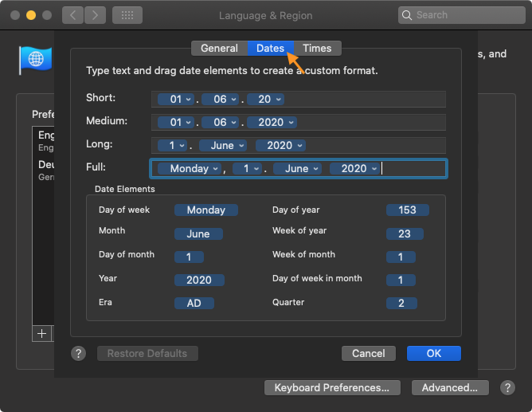
Task: Select the Week of year 23 element
Action: [x=405, y=233]
